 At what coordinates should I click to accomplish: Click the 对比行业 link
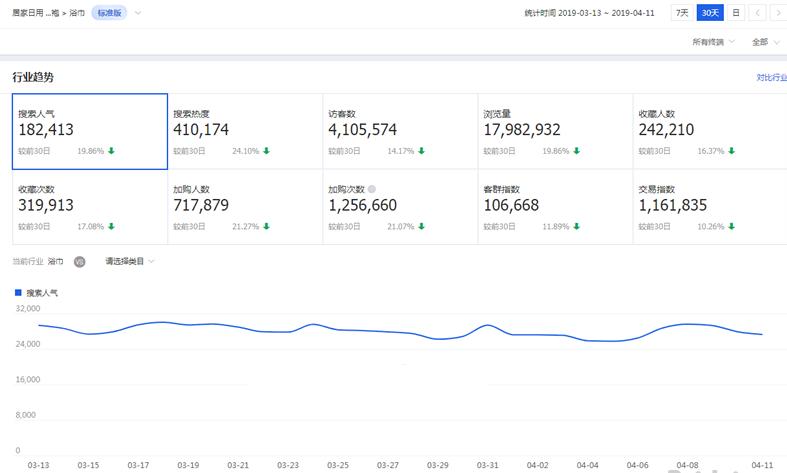coord(770,77)
